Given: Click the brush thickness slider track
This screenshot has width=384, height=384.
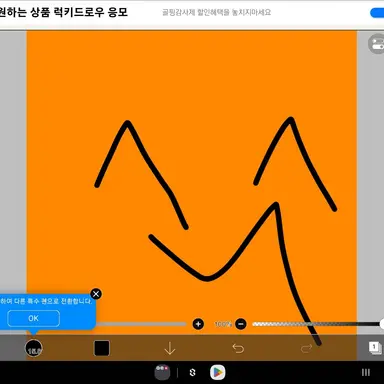Looking at the screenshot, I should click(x=141, y=324).
